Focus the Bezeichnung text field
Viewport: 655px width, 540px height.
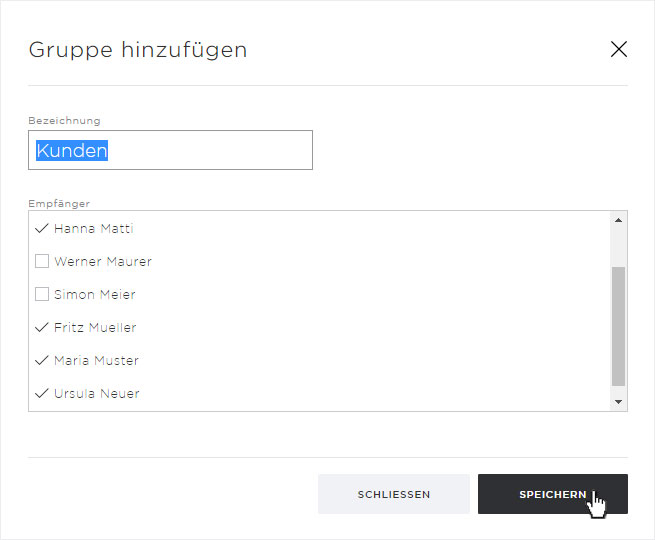[x=170, y=151]
